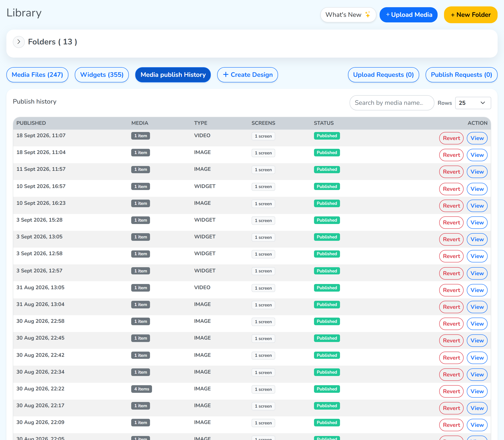The image size is (504, 440).
Task: Revert the 31 Aug 2026, 13:05 video publish
Action: click(x=451, y=290)
